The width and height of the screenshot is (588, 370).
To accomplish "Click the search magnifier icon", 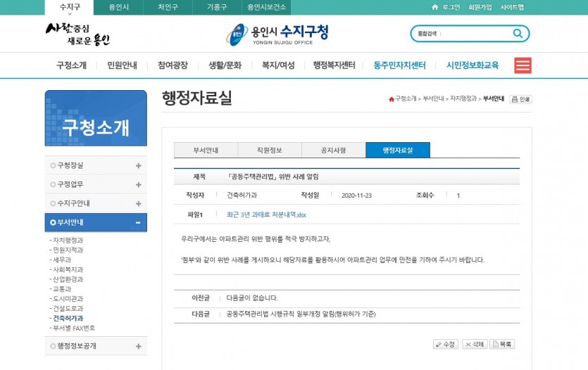I will pyautogui.click(x=518, y=34).
